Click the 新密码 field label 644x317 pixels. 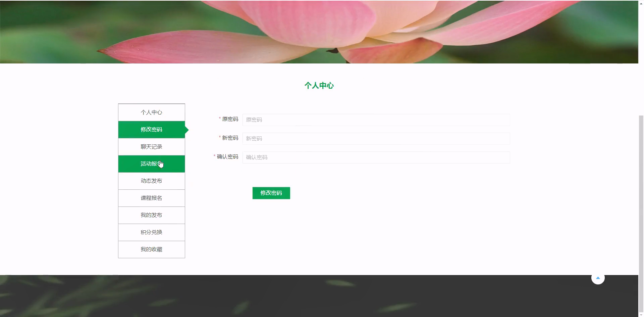(x=230, y=138)
